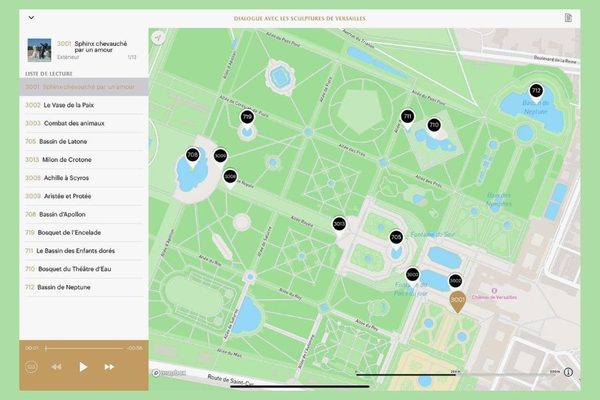This screenshot has height=400, width=600.
Task: Play the audio track
Action: (x=83, y=367)
